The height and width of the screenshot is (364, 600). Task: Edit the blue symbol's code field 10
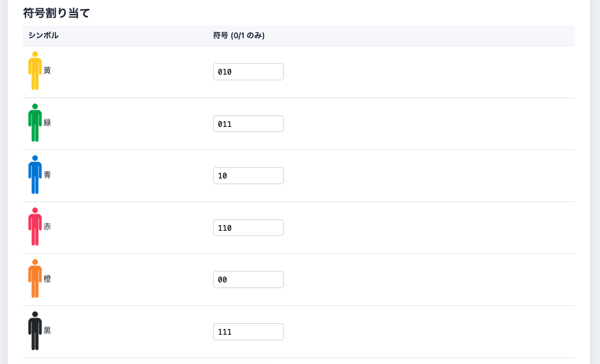[248, 176]
